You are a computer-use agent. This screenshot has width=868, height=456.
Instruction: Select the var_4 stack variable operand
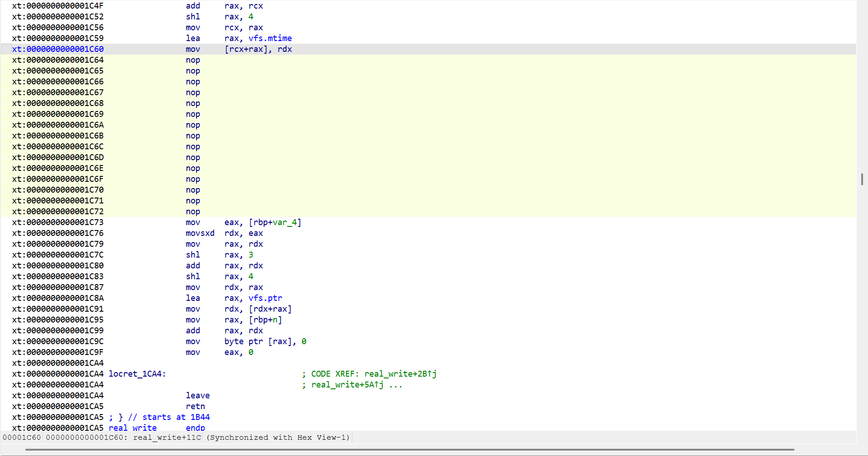(x=285, y=222)
